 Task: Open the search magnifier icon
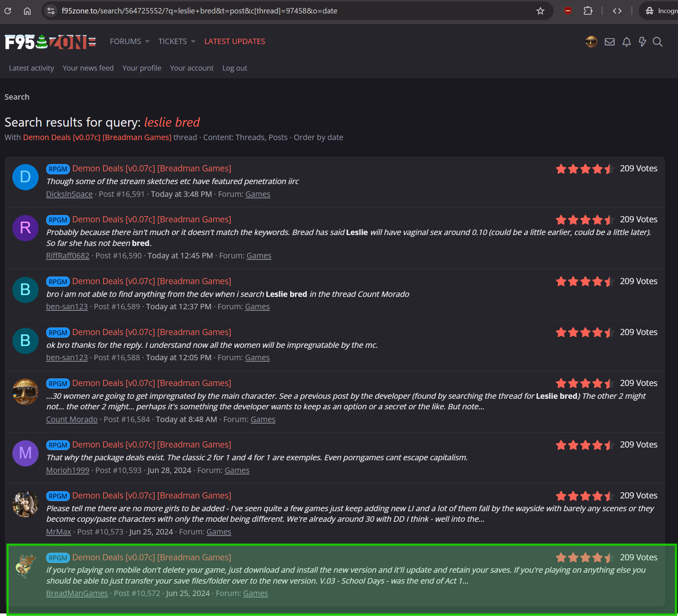pos(657,42)
